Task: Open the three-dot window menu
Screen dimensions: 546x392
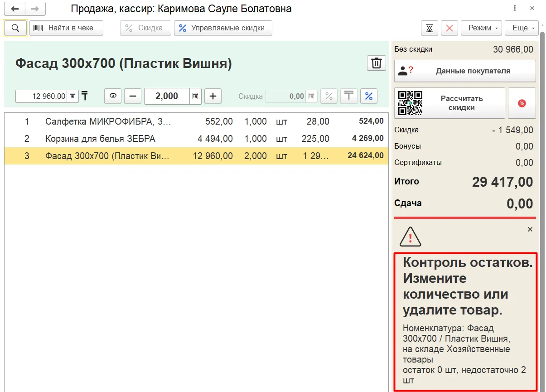Action: 515,8
